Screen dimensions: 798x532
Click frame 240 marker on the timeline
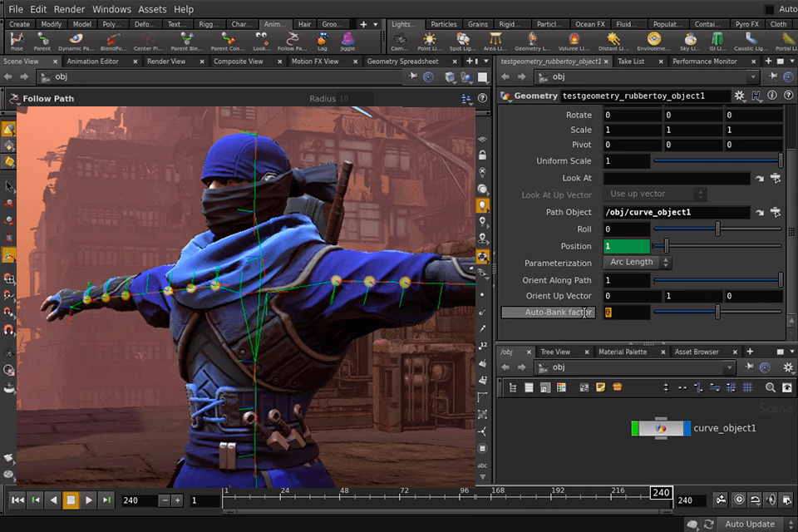(x=660, y=492)
